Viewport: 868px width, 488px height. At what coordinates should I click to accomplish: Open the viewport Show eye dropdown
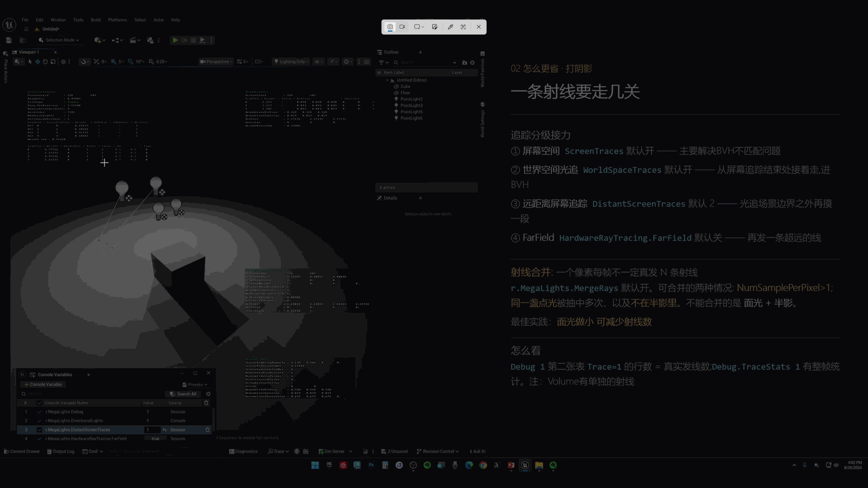(318, 62)
